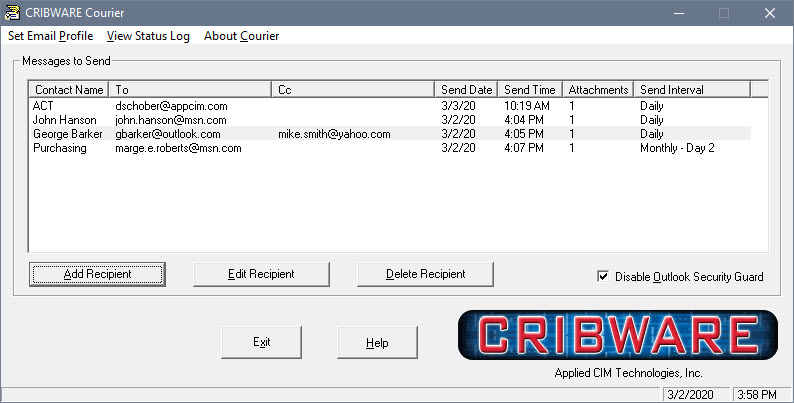Close the CRIBWARE Courier window

[x=770, y=13]
